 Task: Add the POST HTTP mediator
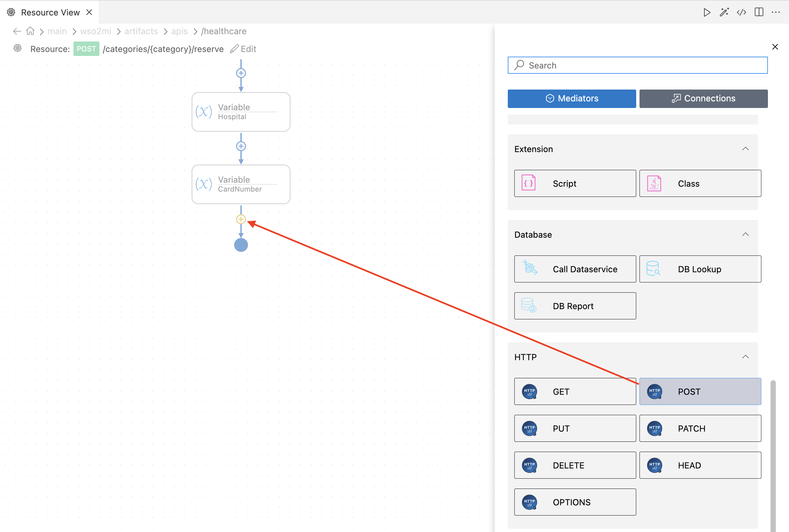pyautogui.click(x=700, y=391)
